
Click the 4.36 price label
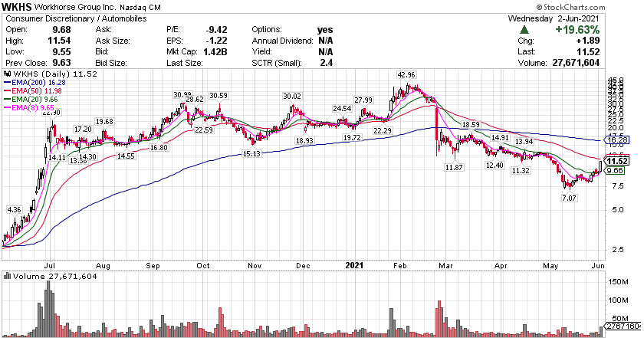pyautogui.click(x=14, y=209)
